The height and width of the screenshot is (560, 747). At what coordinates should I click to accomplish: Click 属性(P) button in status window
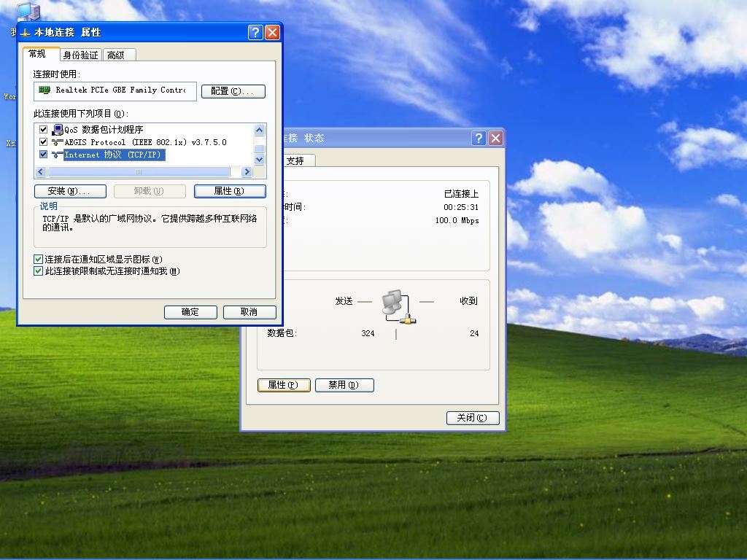click(284, 385)
